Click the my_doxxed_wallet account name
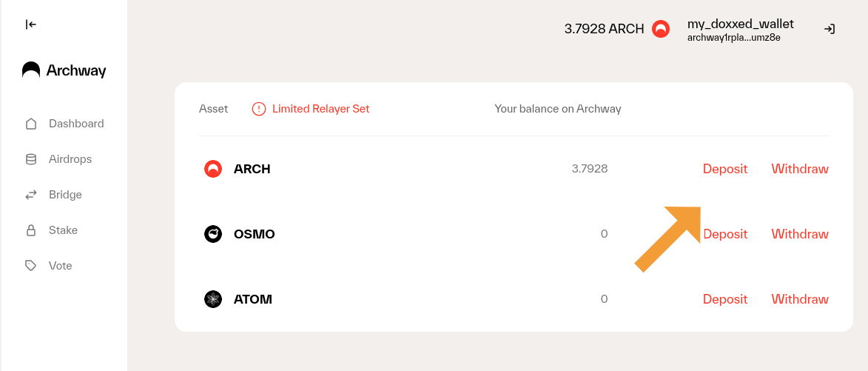 pyautogui.click(x=740, y=24)
